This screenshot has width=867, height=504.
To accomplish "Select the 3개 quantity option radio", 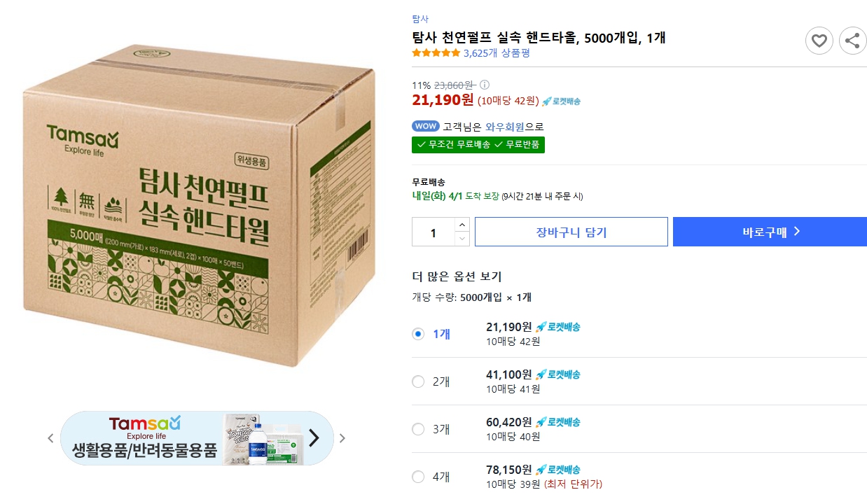I will pos(418,429).
